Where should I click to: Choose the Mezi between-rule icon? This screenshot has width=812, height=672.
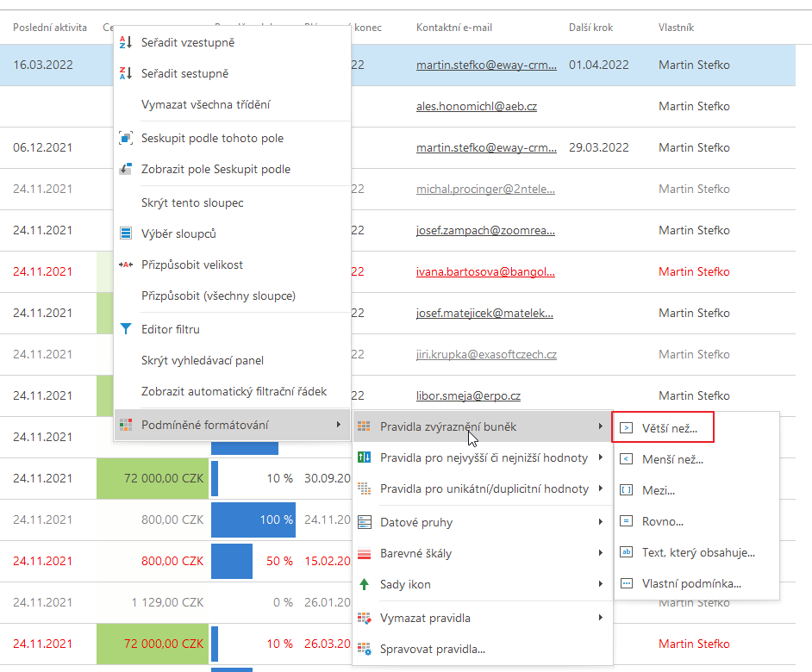coord(627,490)
